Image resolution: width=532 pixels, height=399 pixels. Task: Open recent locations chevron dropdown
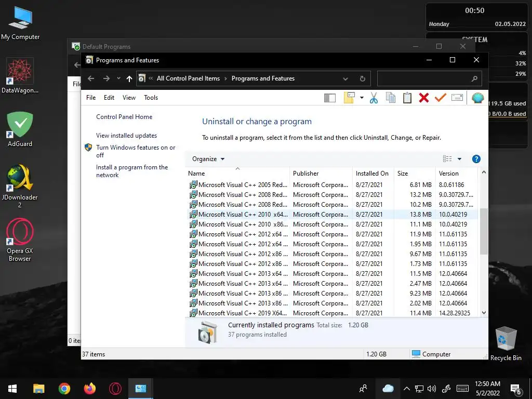click(x=118, y=78)
